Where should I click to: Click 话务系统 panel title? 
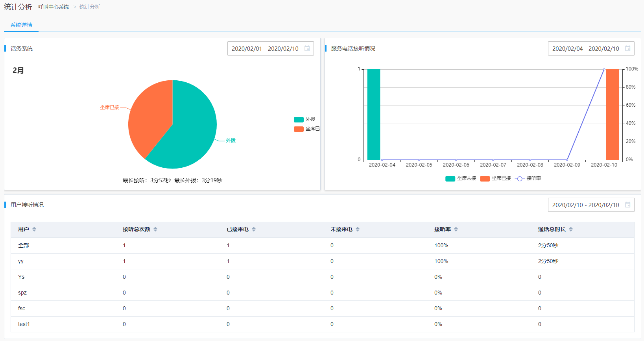click(22, 48)
